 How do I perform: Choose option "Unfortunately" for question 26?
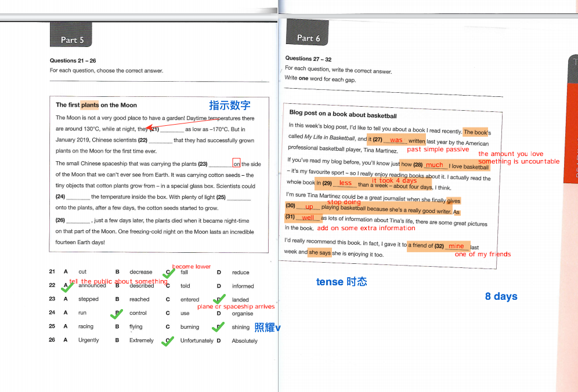click(197, 341)
